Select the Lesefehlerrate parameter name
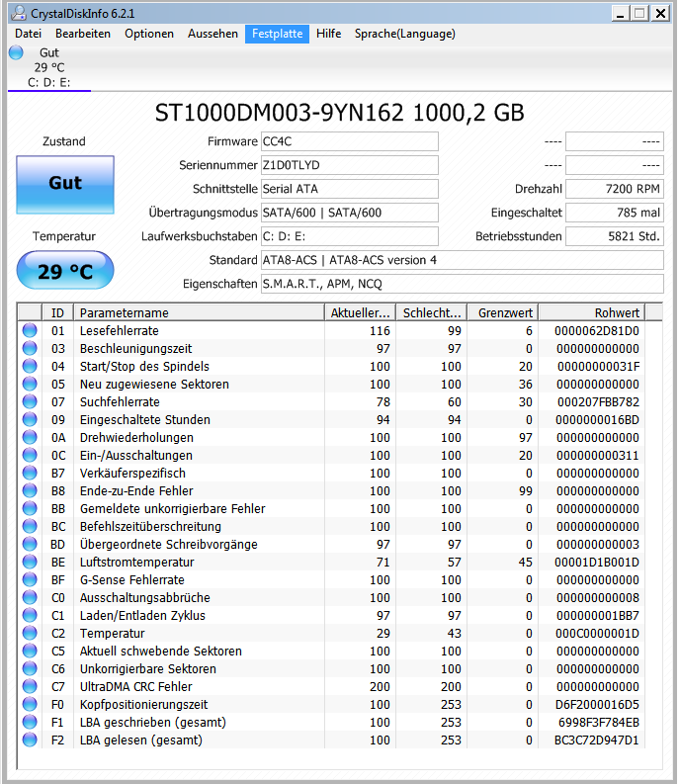 tap(119, 330)
